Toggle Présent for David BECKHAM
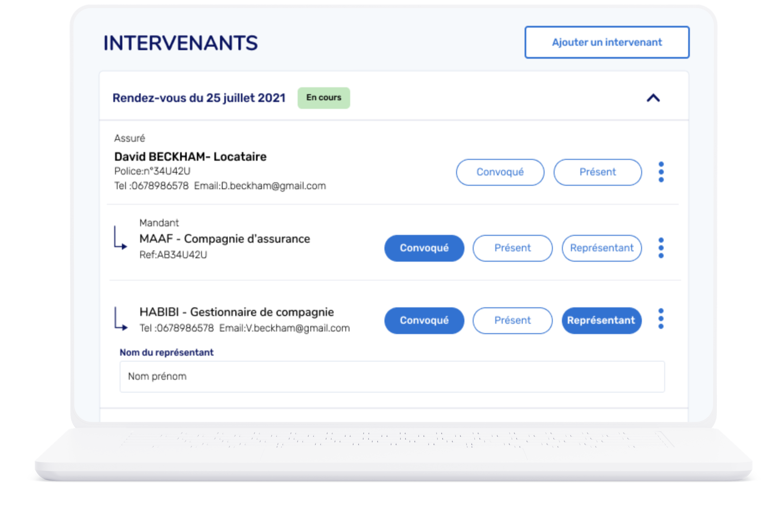The height and width of the screenshot is (532, 774). [598, 172]
